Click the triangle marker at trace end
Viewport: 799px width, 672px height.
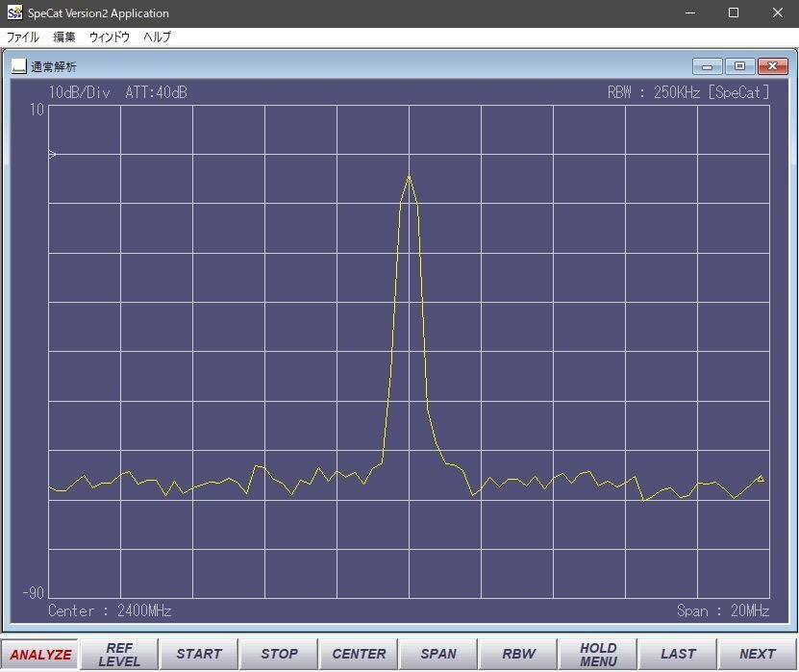pyautogui.click(x=761, y=479)
